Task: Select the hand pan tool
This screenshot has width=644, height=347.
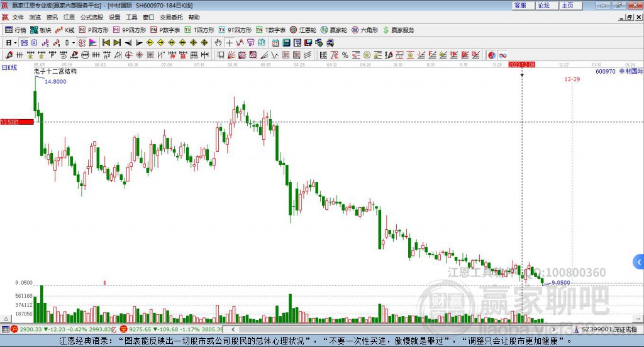Action: (218, 43)
